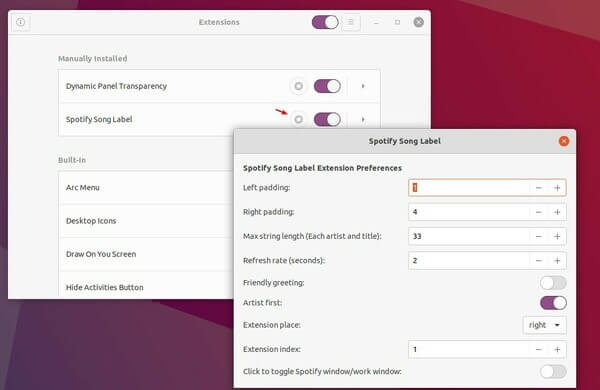Open settings gear for Dynamic Panel Transparency
This screenshot has width=600, height=390.
pyautogui.click(x=298, y=86)
